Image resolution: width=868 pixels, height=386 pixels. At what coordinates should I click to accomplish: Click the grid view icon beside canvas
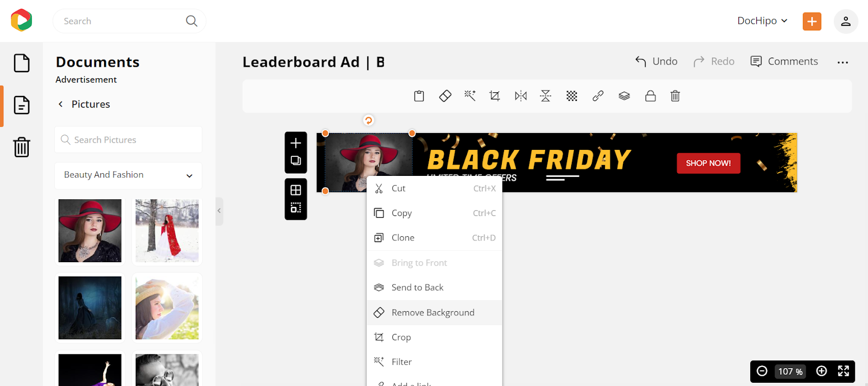[296, 190]
